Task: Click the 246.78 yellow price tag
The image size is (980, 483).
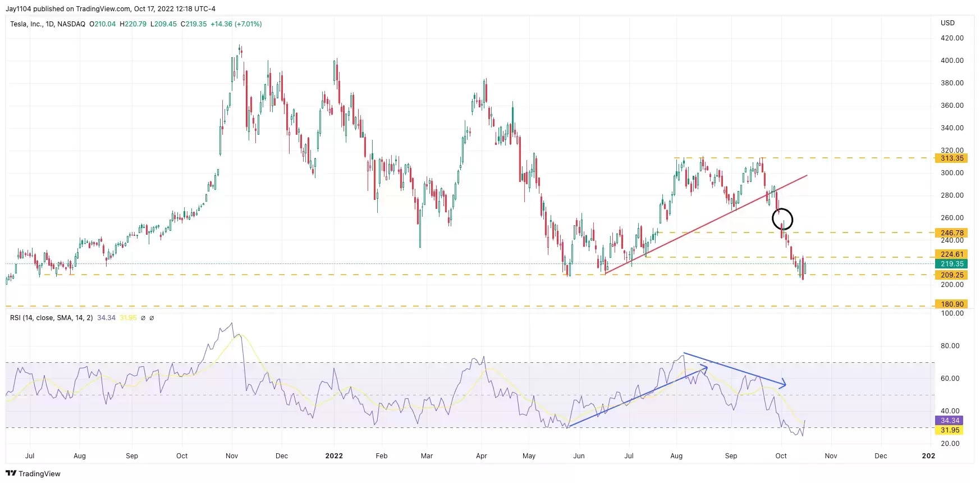Action: point(951,233)
